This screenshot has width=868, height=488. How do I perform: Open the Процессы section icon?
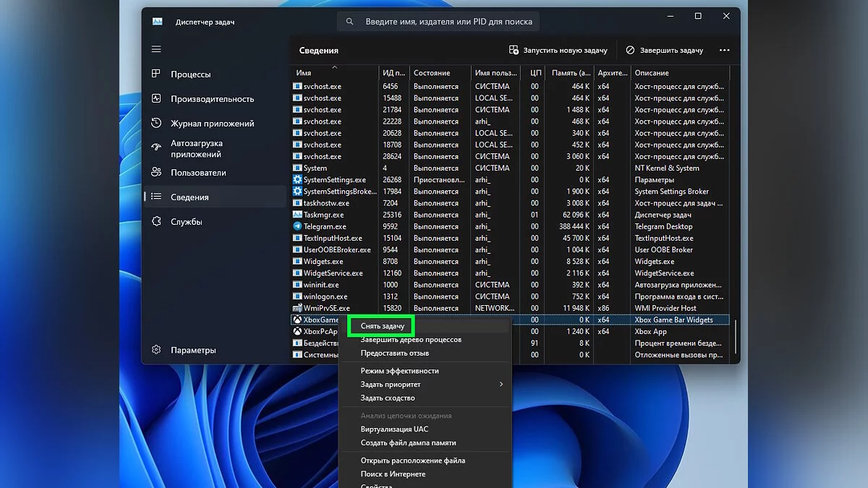coord(156,74)
